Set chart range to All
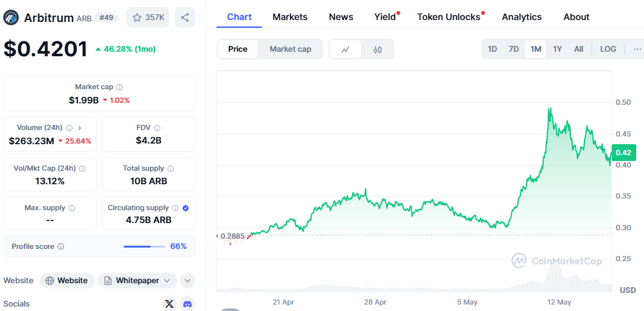644x311 pixels. point(579,49)
